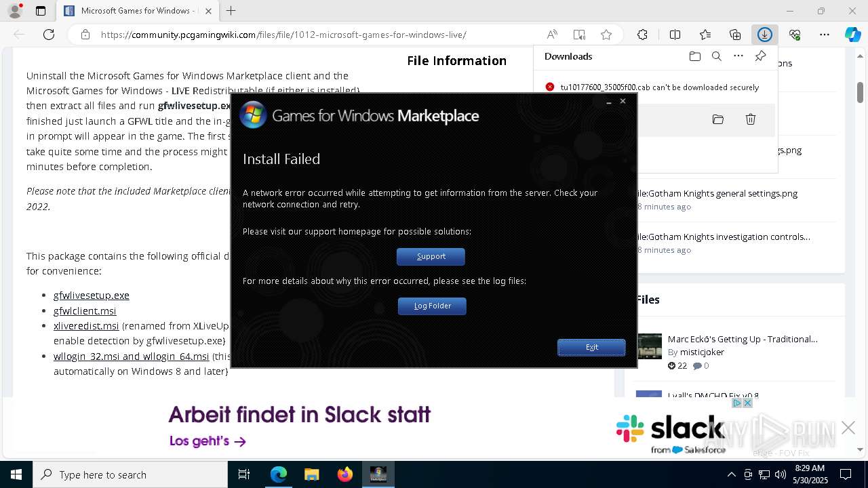The image size is (868, 488).
Task: Open volume control in system tray
Action: 780,474
